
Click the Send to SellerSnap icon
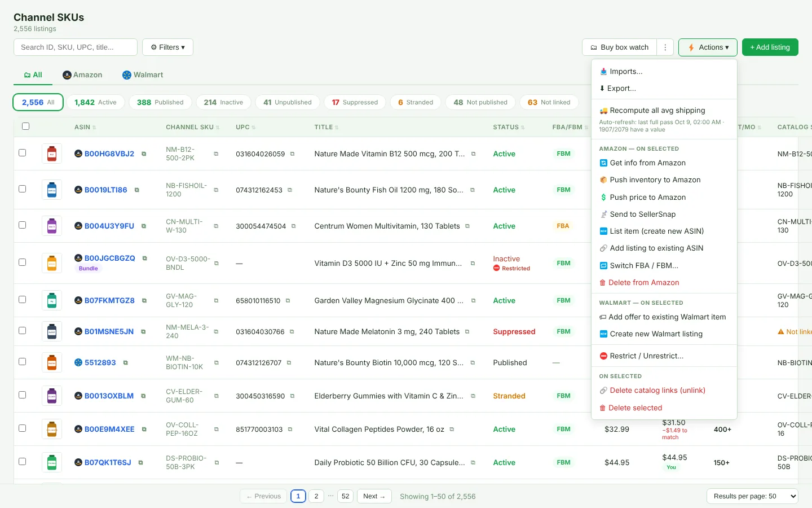(603, 214)
